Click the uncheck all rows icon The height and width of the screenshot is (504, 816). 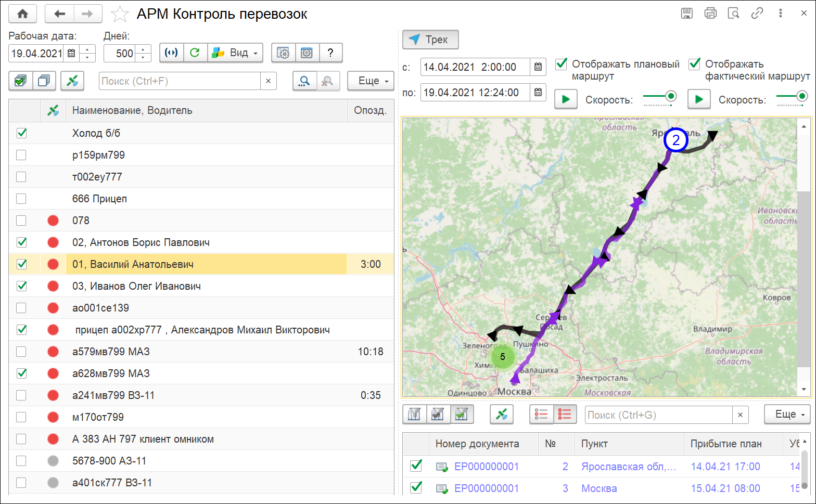[44, 81]
